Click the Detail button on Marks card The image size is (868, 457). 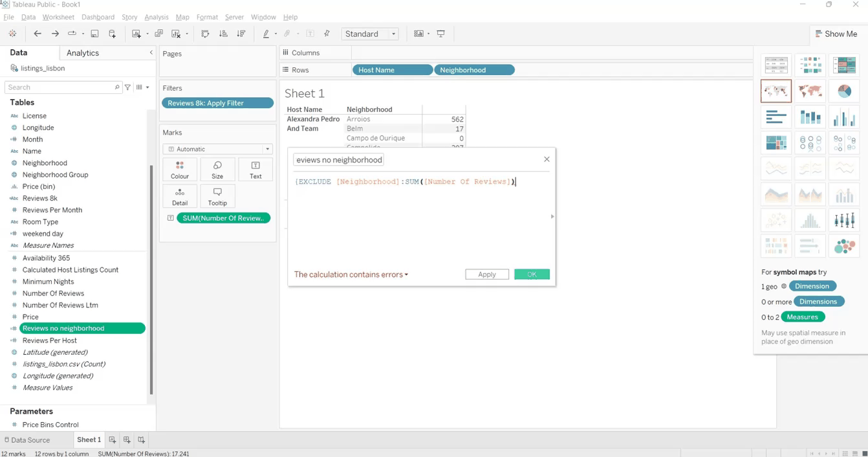(x=180, y=196)
